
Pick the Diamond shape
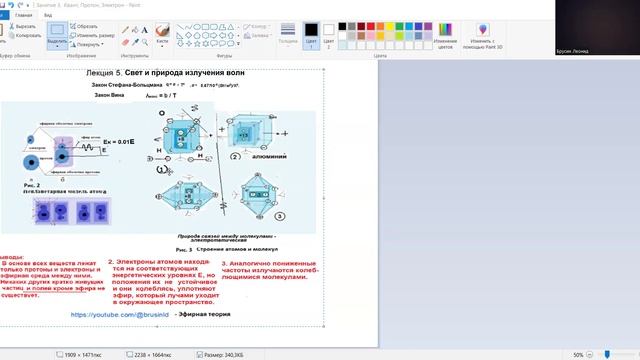pos(188,36)
